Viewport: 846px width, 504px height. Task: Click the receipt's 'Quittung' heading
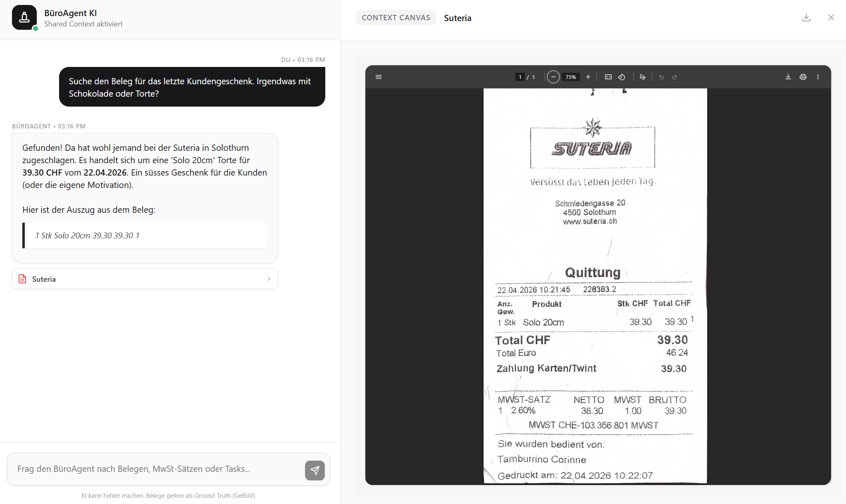pos(592,273)
